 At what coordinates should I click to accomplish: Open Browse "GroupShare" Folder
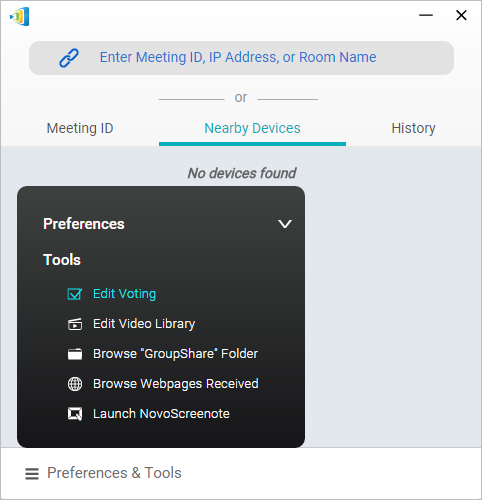point(175,354)
